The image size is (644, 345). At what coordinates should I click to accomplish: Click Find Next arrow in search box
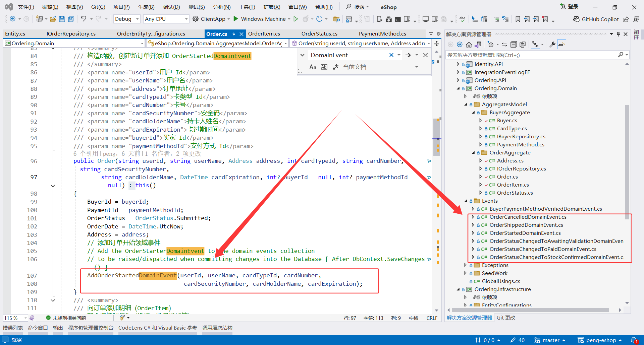pyautogui.click(x=408, y=55)
